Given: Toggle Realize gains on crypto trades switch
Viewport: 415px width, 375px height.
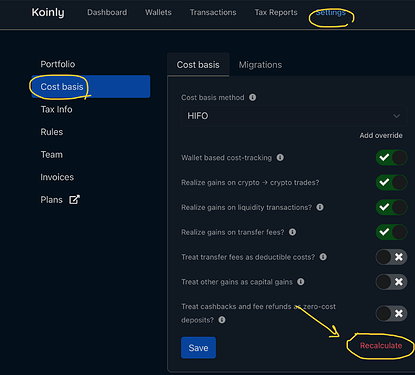Looking at the screenshot, I should (x=391, y=182).
